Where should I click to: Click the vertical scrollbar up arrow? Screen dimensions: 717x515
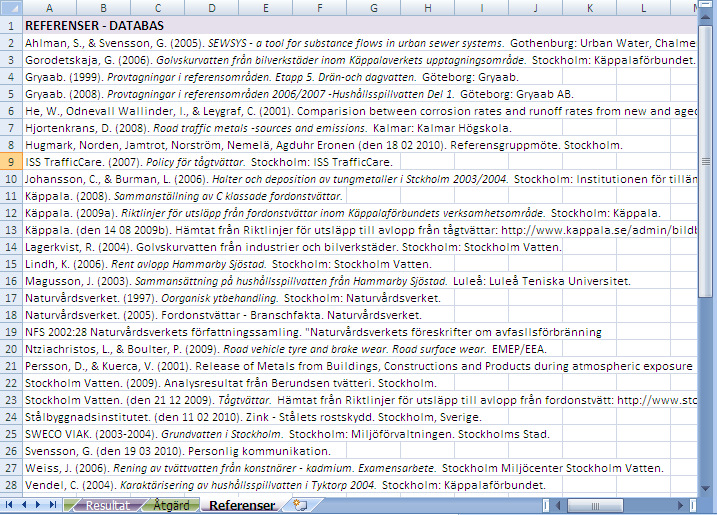coord(706,17)
